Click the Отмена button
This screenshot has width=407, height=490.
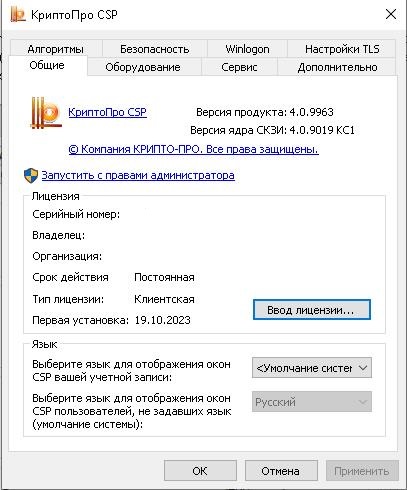point(281,471)
